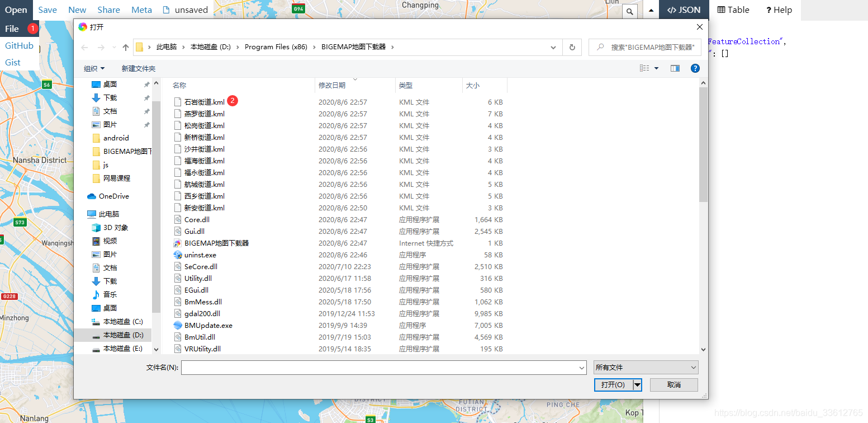Select uninst.exe file icon

pos(178,255)
